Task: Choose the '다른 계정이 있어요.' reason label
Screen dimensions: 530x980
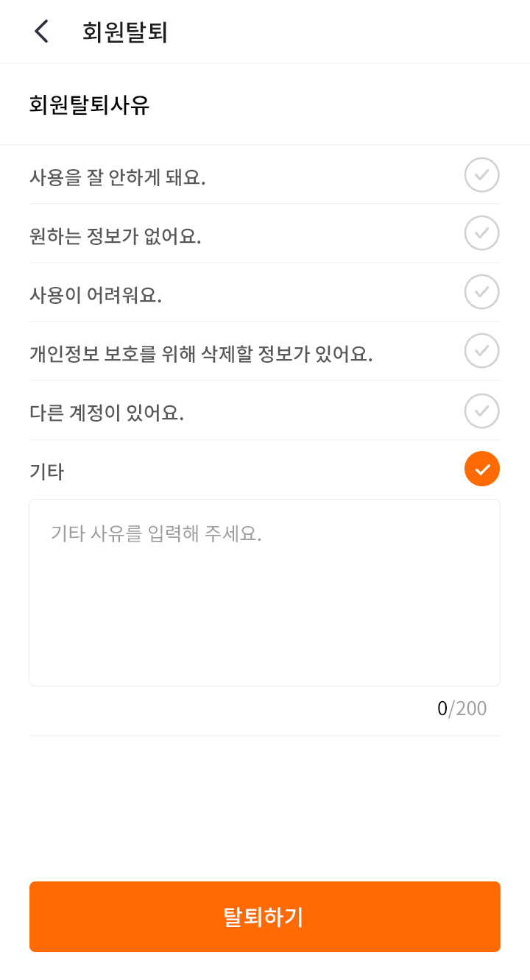Action: click(x=106, y=413)
